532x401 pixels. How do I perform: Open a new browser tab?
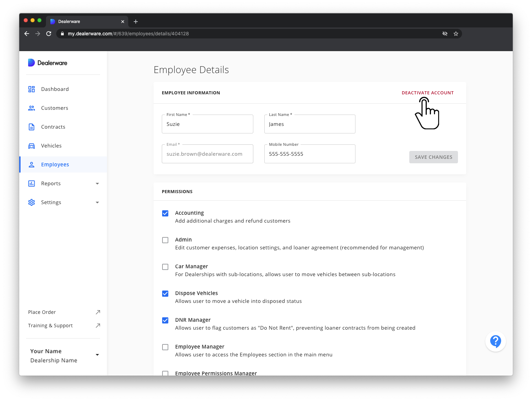tap(135, 21)
